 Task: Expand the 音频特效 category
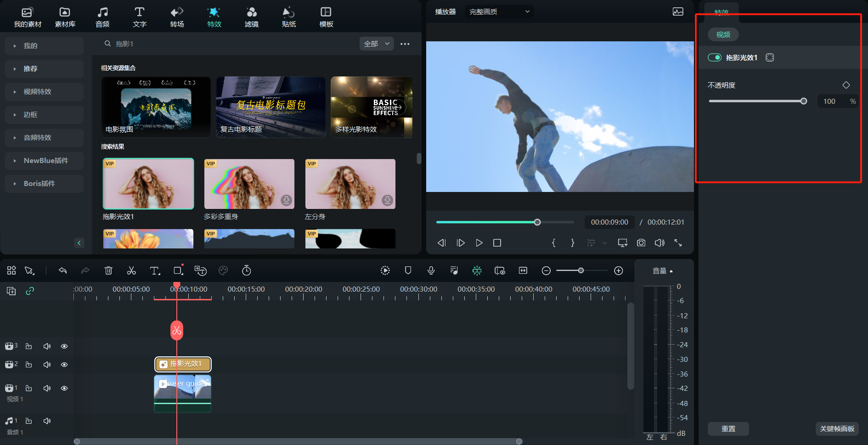click(x=44, y=138)
